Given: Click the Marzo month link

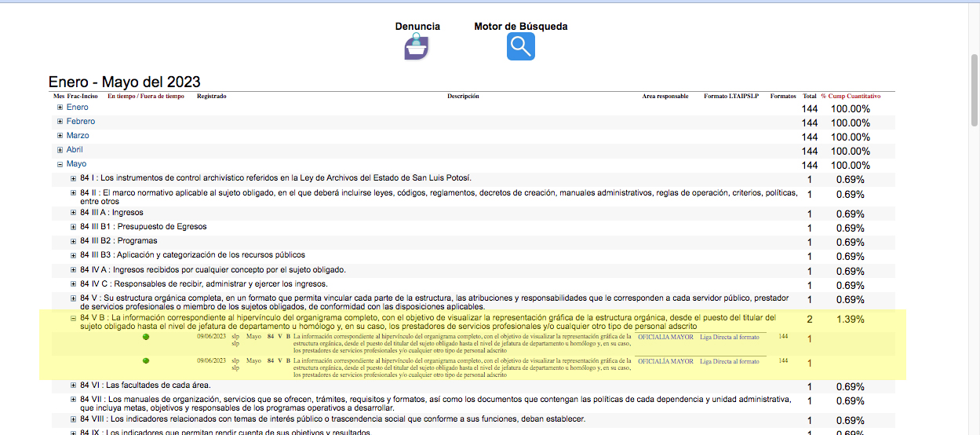Looking at the screenshot, I should pos(78,136).
